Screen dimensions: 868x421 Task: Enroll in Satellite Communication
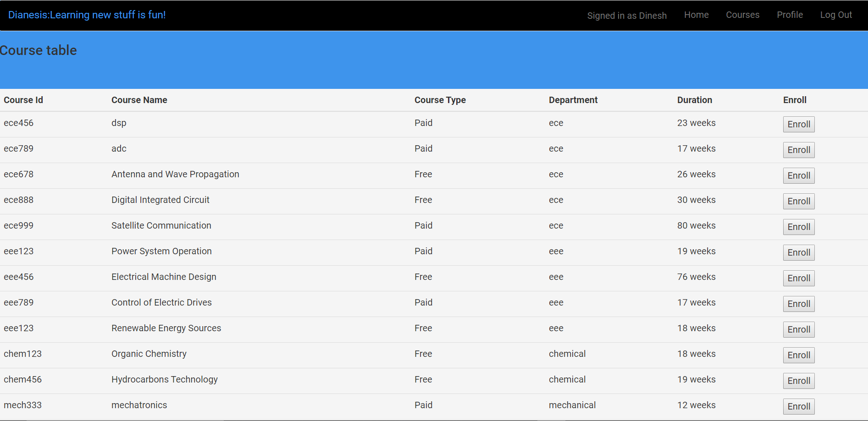click(x=799, y=227)
